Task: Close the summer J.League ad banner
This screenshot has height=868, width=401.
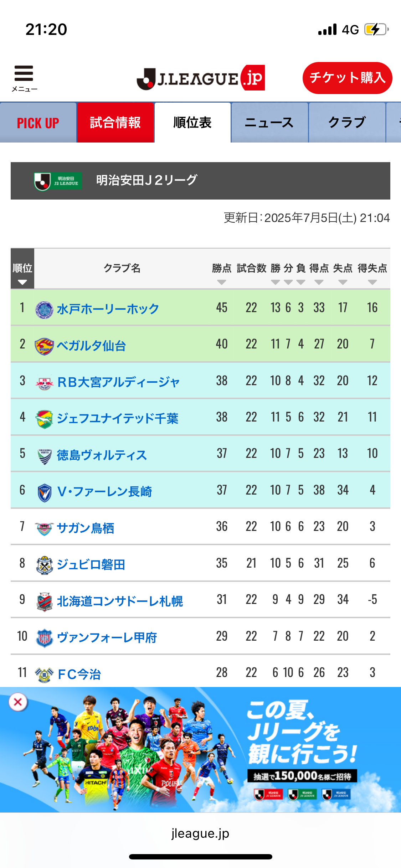Action: tap(18, 702)
